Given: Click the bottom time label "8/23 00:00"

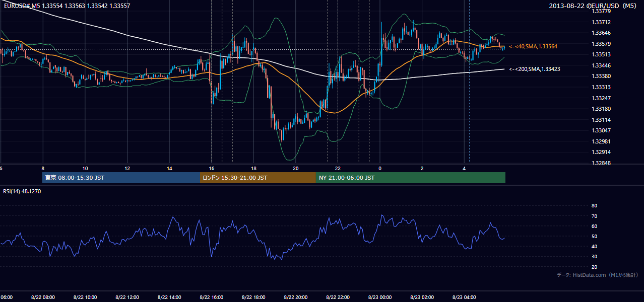Looking at the screenshot, I should [x=380, y=297].
